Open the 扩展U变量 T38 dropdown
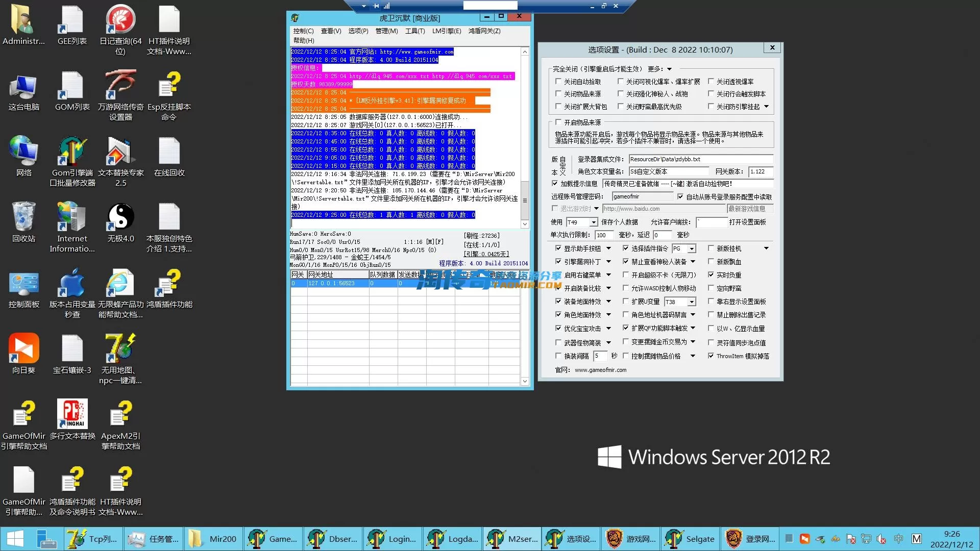Viewport: 980px width, 551px height. [x=692, y=302]
